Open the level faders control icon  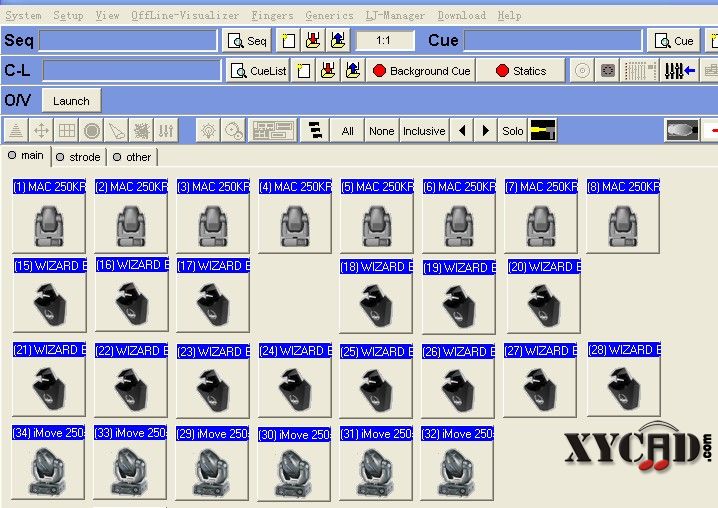point(166,131)
